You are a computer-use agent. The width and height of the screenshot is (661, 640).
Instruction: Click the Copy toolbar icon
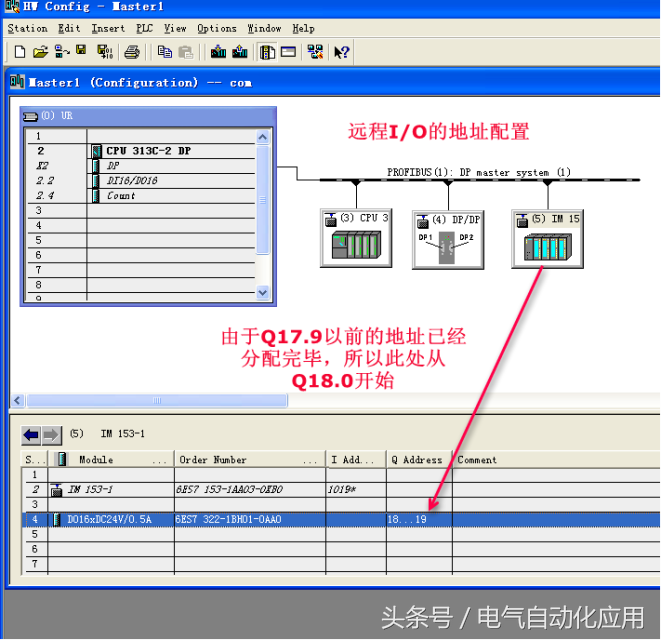click(x=165, y=51)
